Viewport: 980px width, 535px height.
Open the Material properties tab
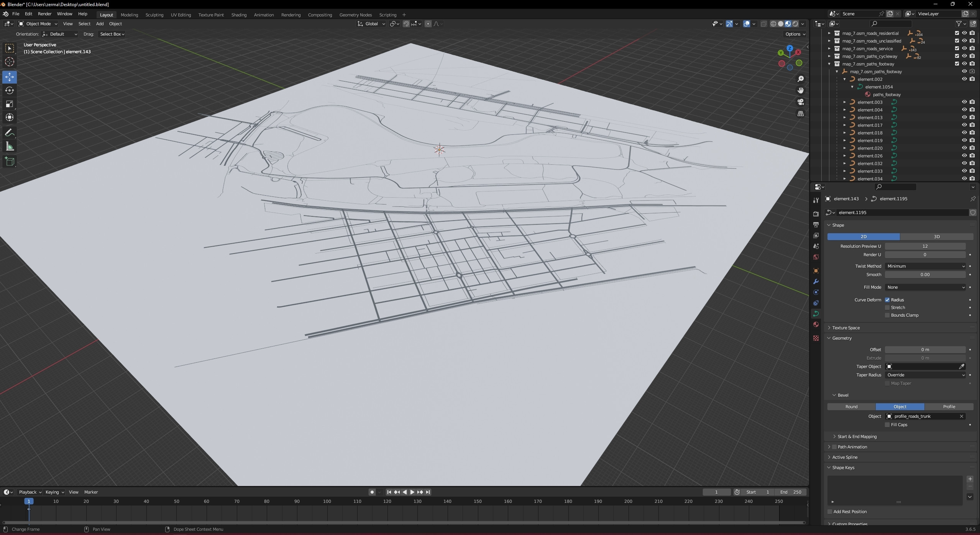[816, 324]
